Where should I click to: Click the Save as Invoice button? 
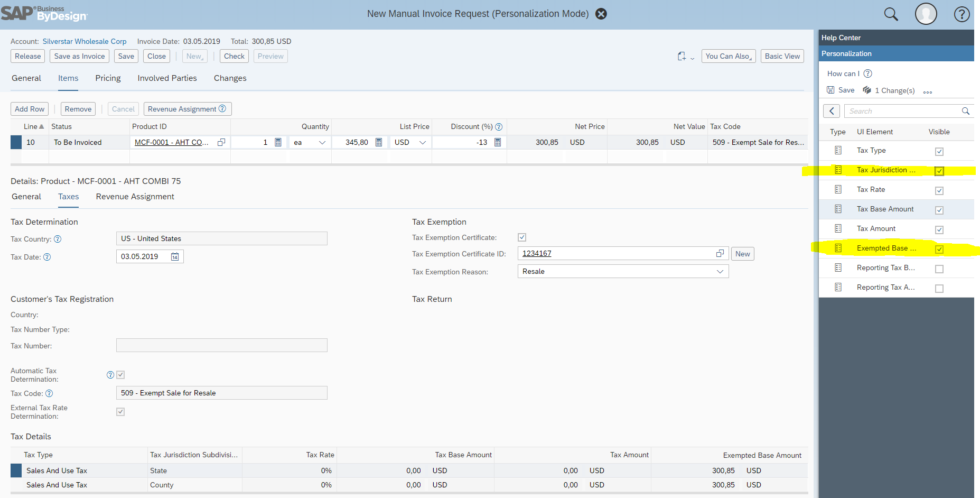coord(79,56)
